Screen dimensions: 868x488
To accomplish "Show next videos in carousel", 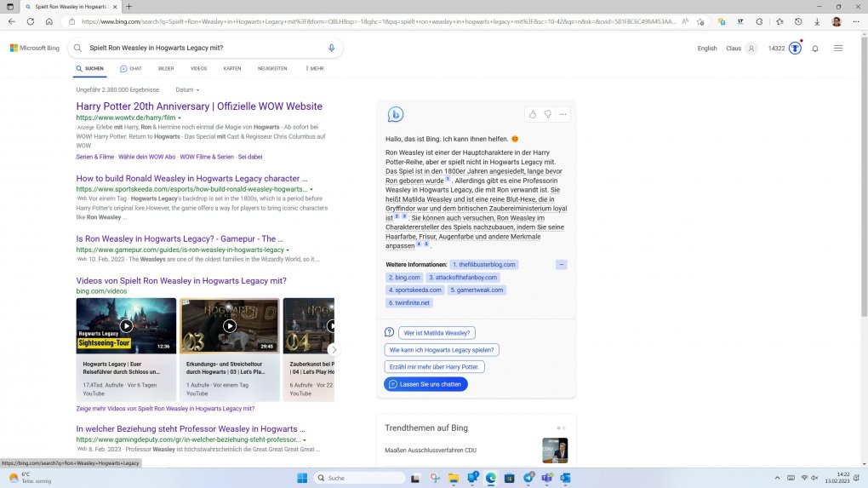I will coord(334,349).
